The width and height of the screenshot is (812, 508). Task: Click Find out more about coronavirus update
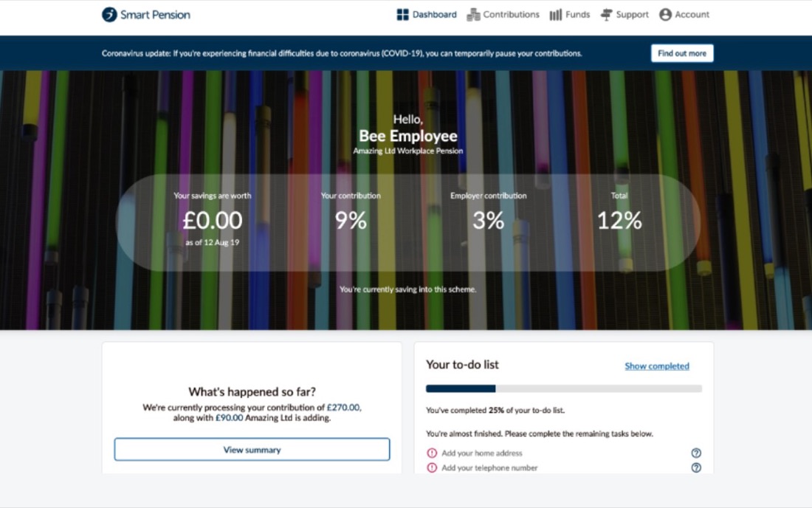click(682, 53)
